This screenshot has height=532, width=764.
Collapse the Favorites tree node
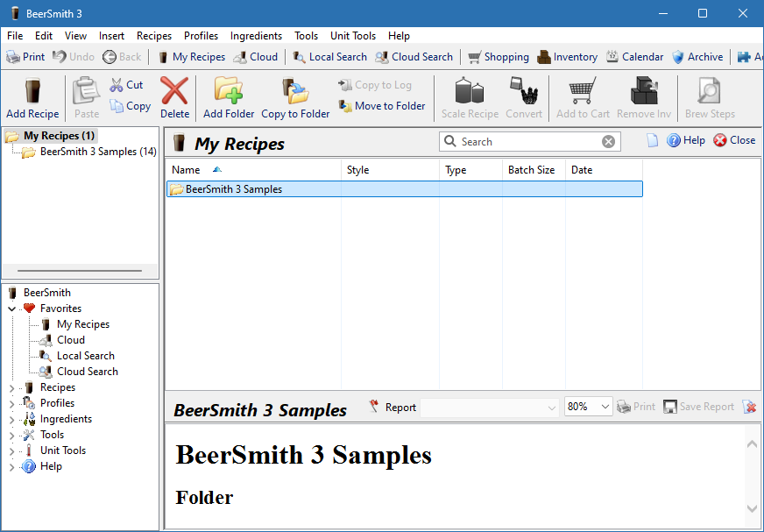[12, 309]
